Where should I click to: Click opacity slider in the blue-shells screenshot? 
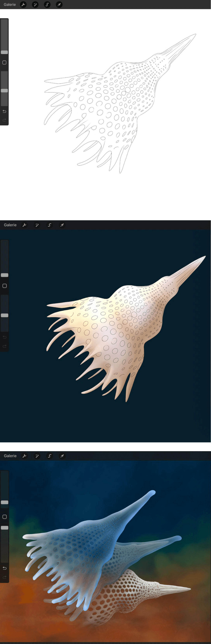click(x=4, y=544)
